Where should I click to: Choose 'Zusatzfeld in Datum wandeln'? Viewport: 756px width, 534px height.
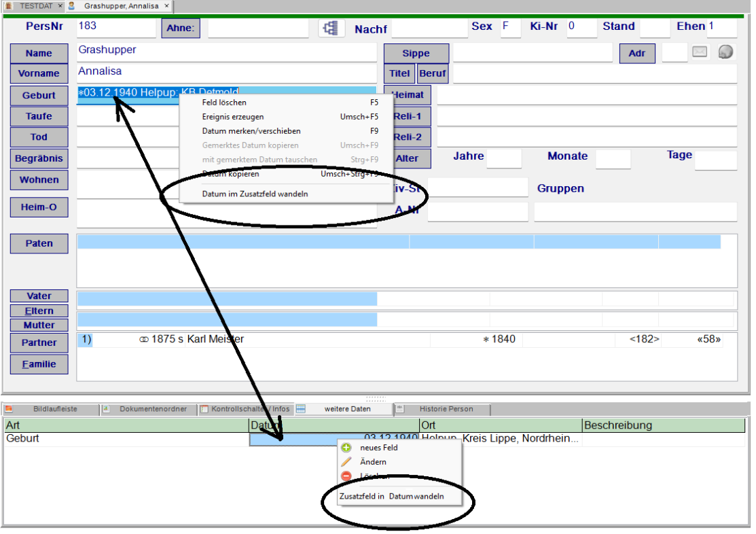click(391, 497)
